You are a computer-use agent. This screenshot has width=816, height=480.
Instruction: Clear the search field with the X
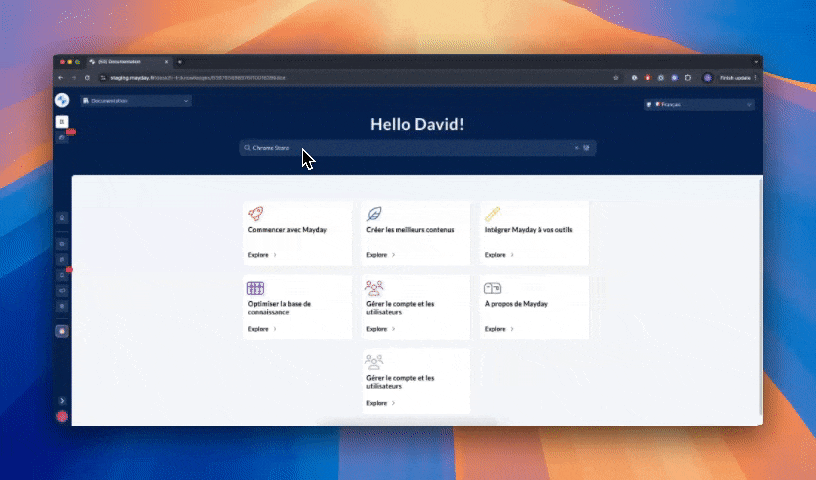click(576, 147)
